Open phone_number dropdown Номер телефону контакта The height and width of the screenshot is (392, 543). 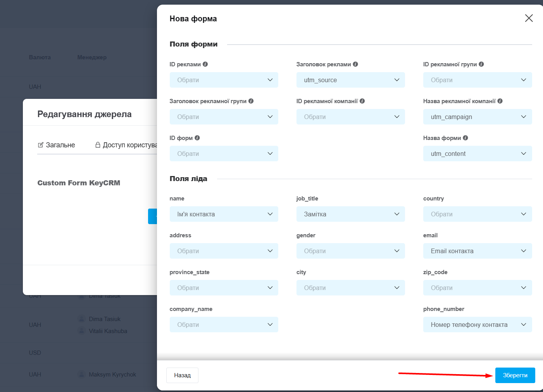(x=477, y=325)
